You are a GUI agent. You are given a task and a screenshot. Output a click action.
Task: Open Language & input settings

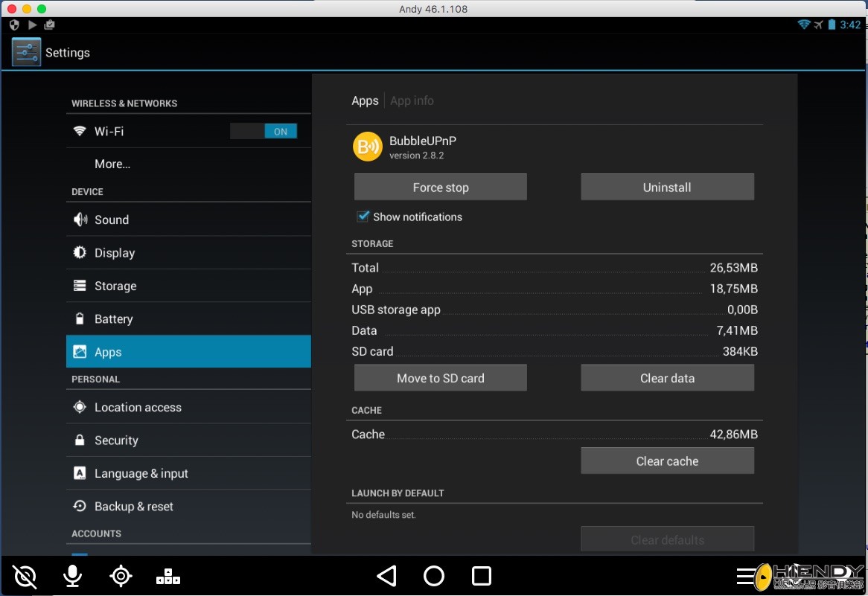coord(188,473)
